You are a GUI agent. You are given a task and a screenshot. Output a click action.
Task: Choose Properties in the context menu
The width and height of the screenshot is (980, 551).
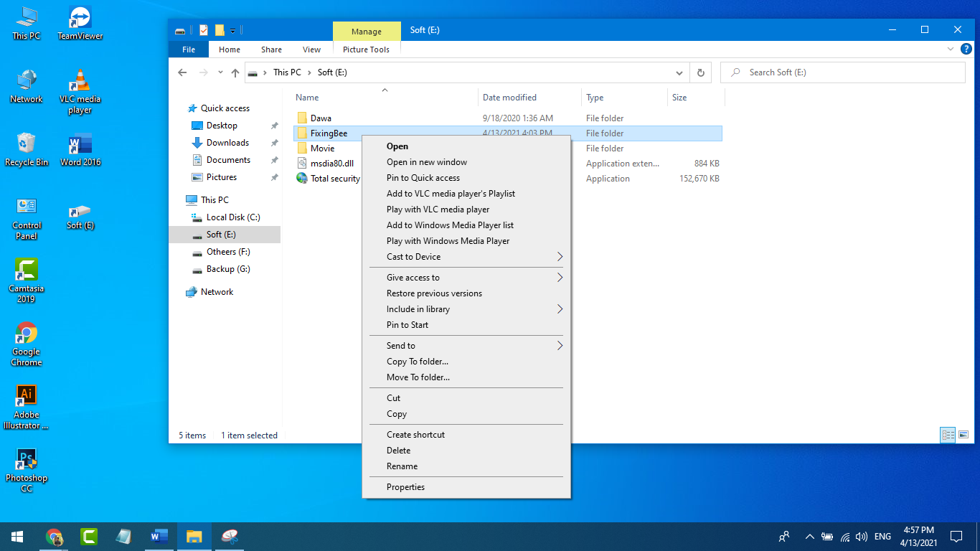[405, 487]
